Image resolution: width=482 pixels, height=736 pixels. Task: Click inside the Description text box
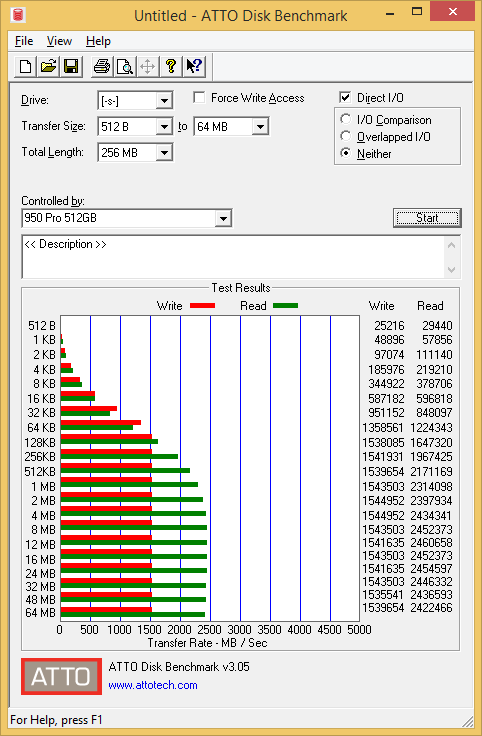pos(233,257)
